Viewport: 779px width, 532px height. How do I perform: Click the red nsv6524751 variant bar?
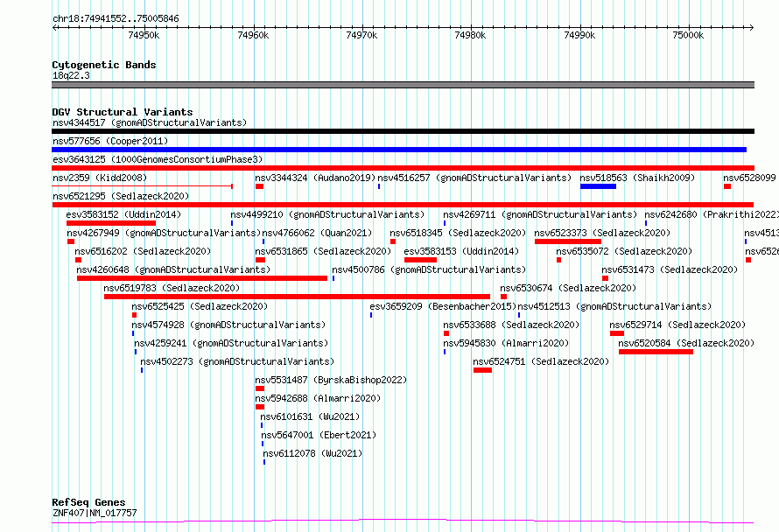tap(482, 370)
